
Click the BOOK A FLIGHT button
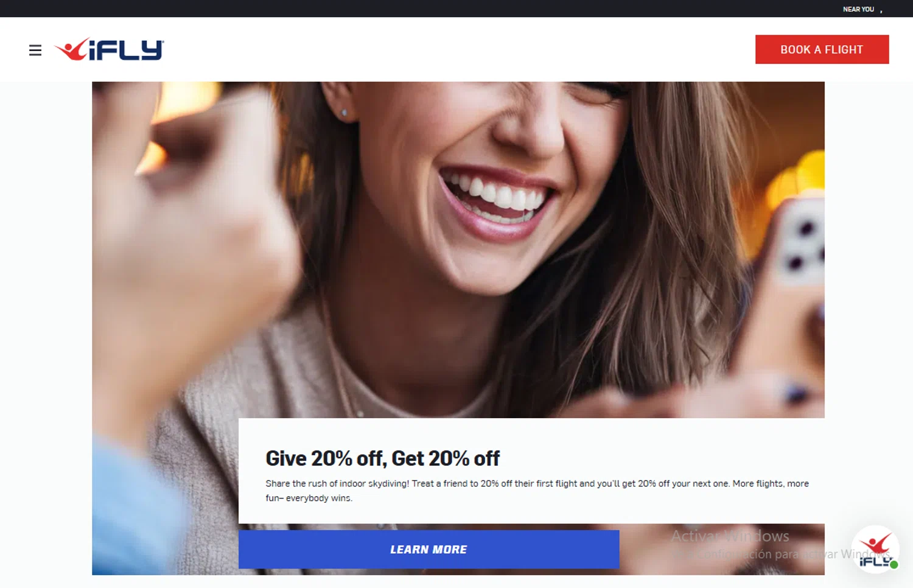click(x=822, y=49)
